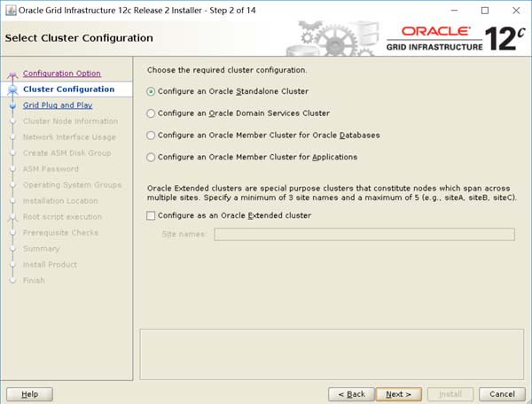The image size is (532, 404).
Task: Maximize the installer window
Action: [x=485, y=11]
